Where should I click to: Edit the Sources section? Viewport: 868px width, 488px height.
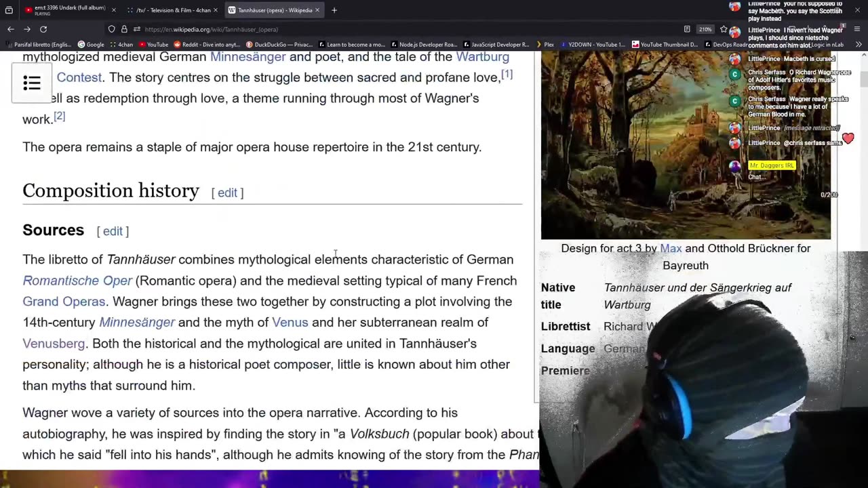(x=113, y=231)
